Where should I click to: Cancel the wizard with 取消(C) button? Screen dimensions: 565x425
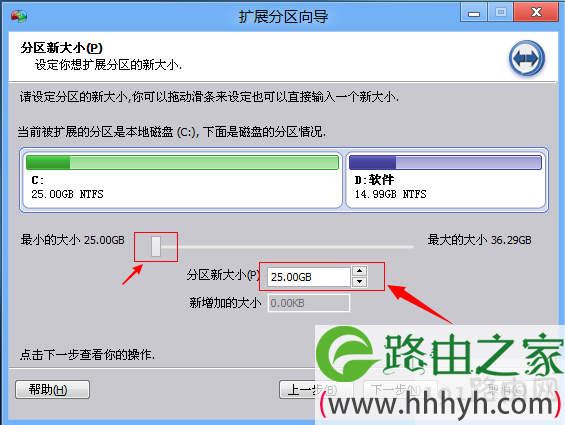pyautogui.click(x=506, y=390)
